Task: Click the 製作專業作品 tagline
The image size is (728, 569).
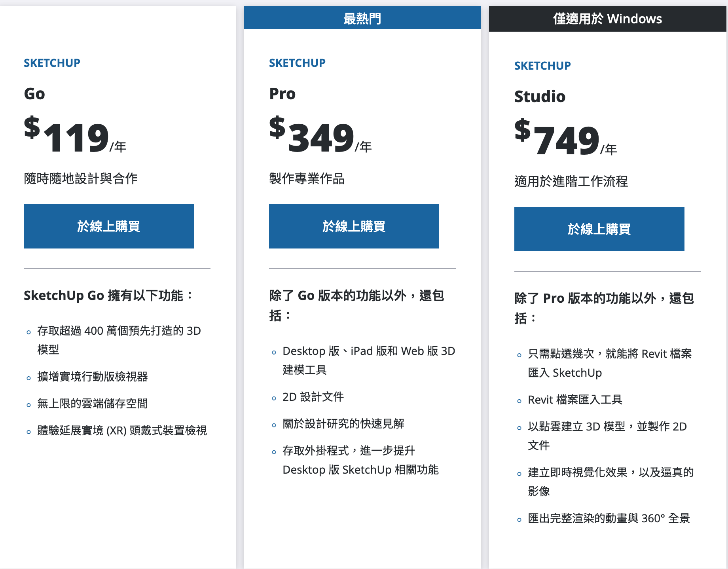Action: click(x=307, y=179)
